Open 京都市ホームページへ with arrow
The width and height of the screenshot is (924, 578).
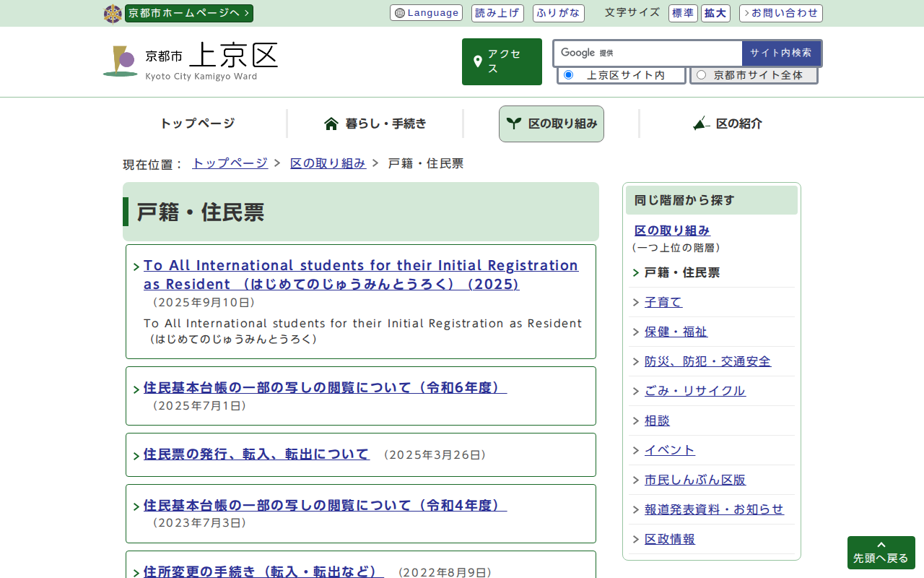(x=188, y=13)
